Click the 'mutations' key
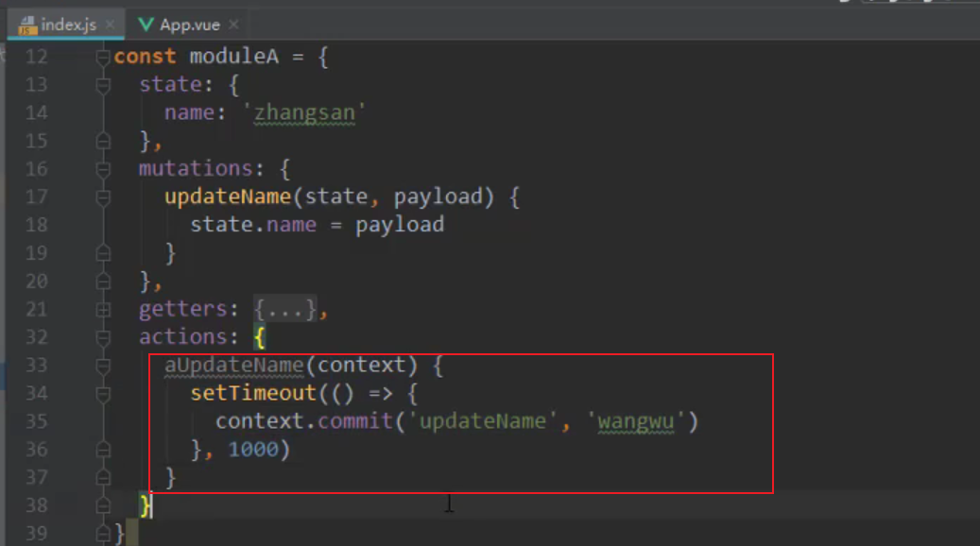 [196, 169]
